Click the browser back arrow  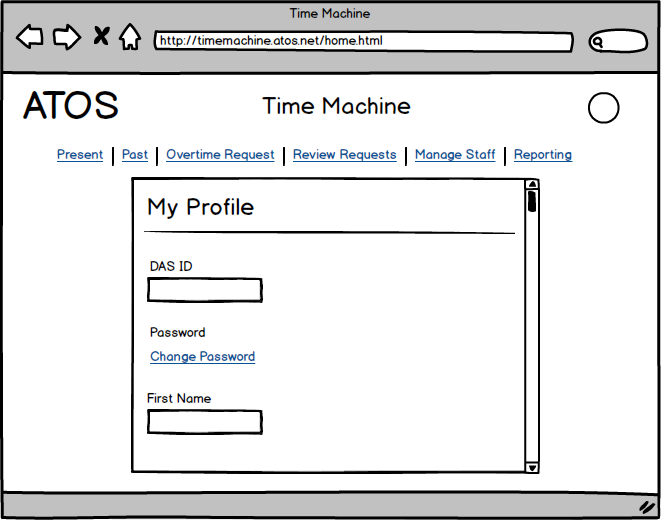coord(30,38)
